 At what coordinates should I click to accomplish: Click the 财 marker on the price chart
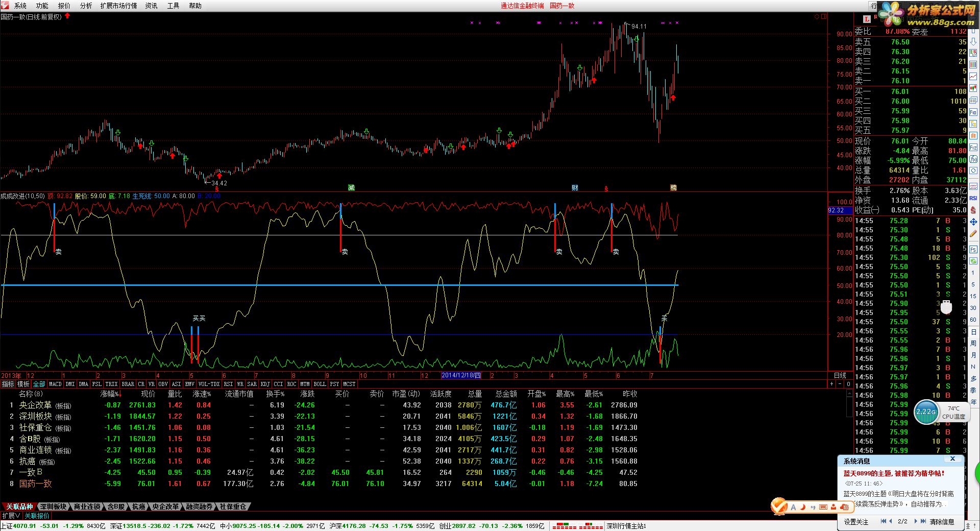(x=575, y=188)
